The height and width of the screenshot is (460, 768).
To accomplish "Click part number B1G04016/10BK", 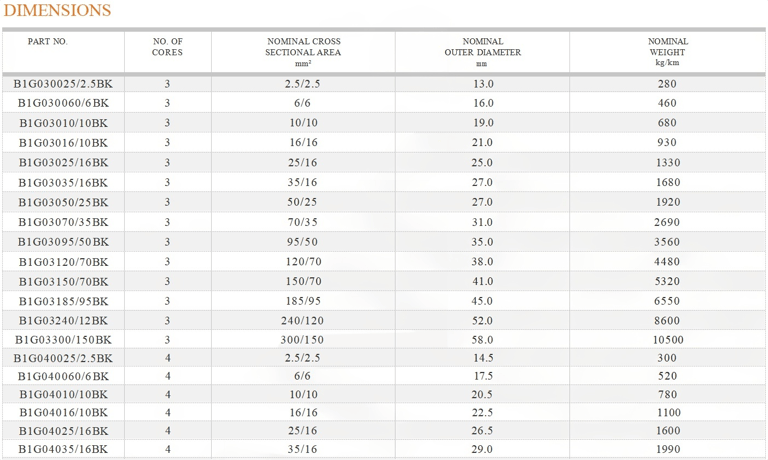I will (x=63, y=412).
